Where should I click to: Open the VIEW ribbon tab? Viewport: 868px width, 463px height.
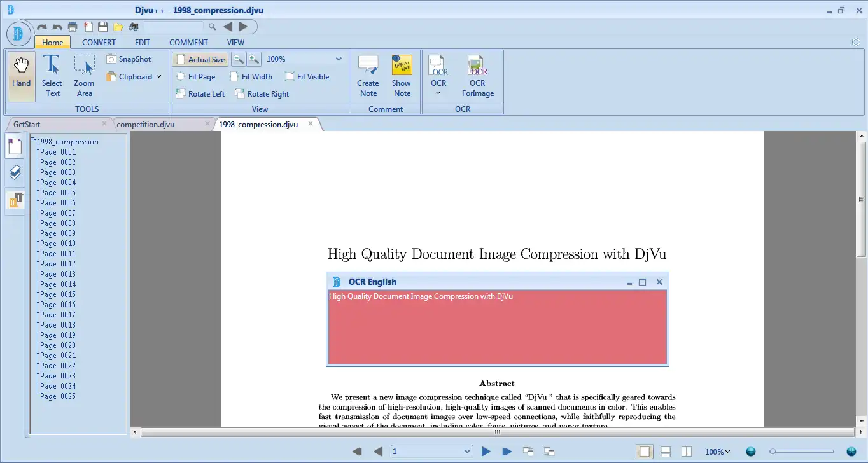(235, 42)
